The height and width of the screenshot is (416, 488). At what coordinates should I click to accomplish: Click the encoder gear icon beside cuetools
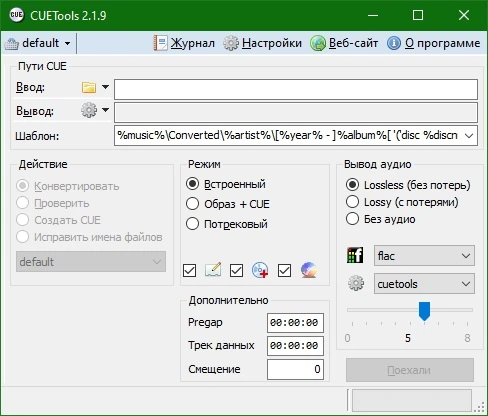[x=356, y=283]
